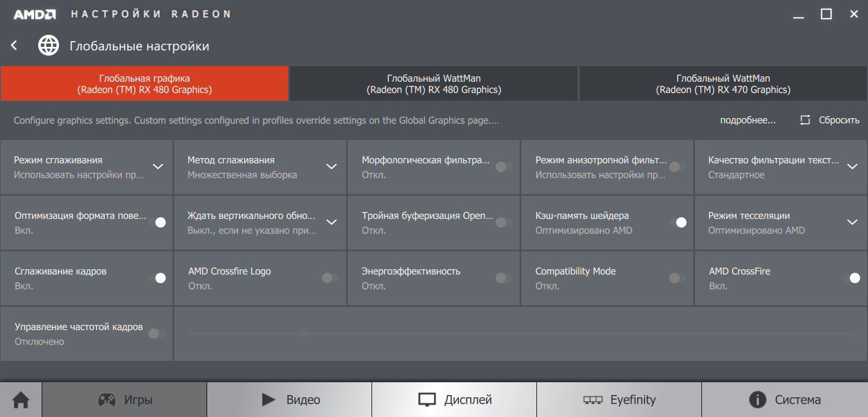868x417 pixels.
Task: Open the Видео section
Action: tap(289, 400)
